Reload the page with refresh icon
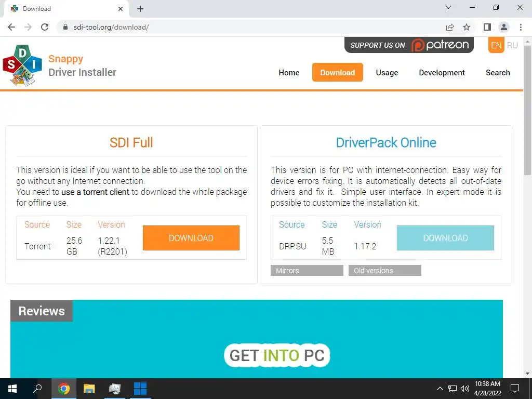This screenshot has width=532, height=399. [45, 27]
